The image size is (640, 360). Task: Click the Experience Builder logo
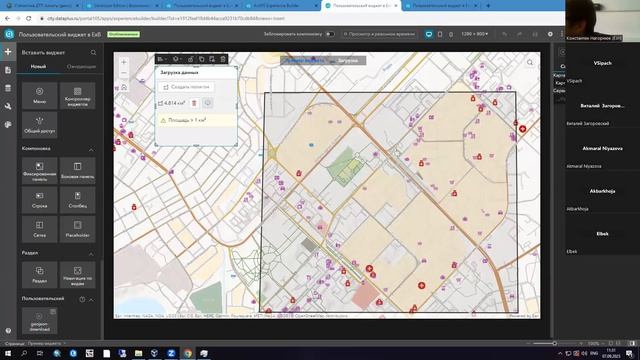(9, 34)
